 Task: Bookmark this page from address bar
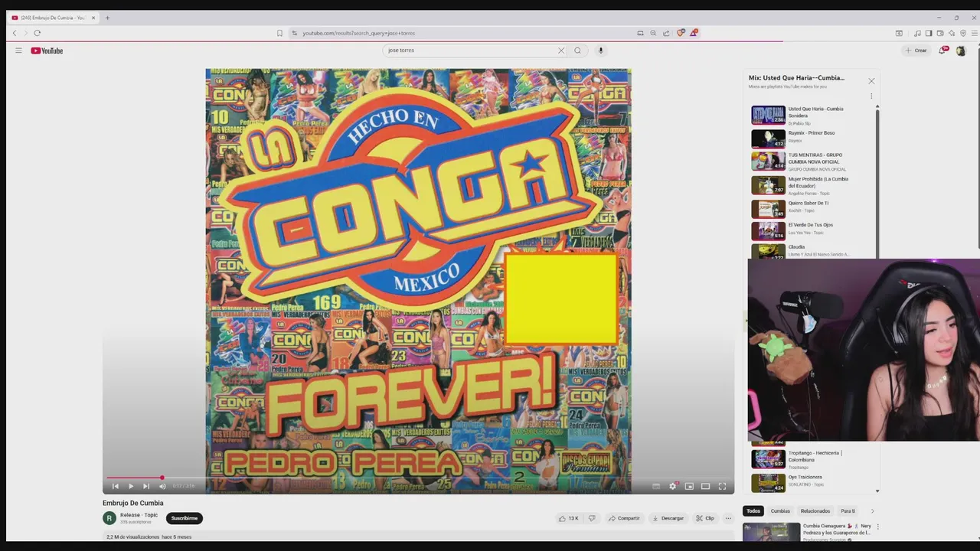click(279, 33)
